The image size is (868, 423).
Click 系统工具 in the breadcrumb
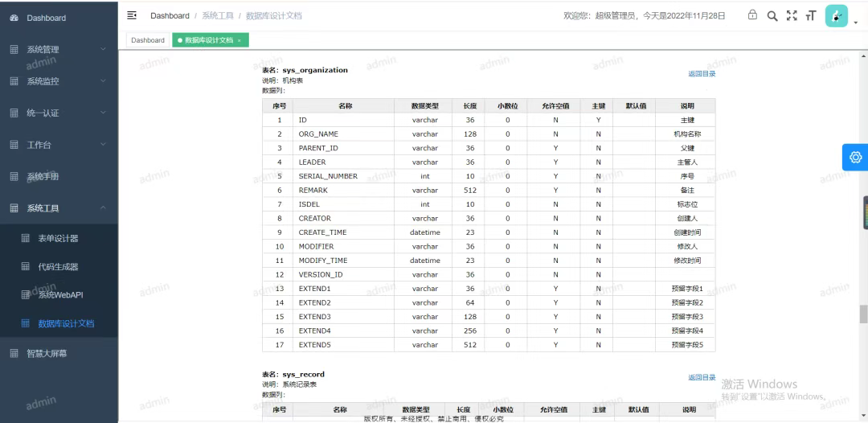point(218,16)
